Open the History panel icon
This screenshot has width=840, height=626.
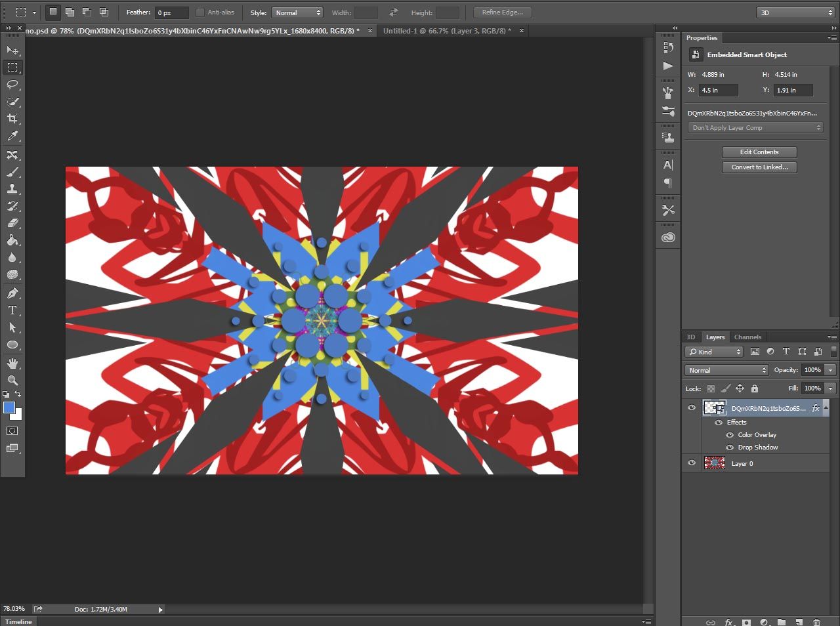pyautogui.click(x=668, y=47)
